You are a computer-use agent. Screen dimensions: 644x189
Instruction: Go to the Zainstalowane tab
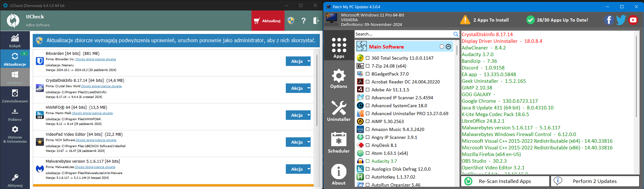pyautogui.click(x=15, y=95)
